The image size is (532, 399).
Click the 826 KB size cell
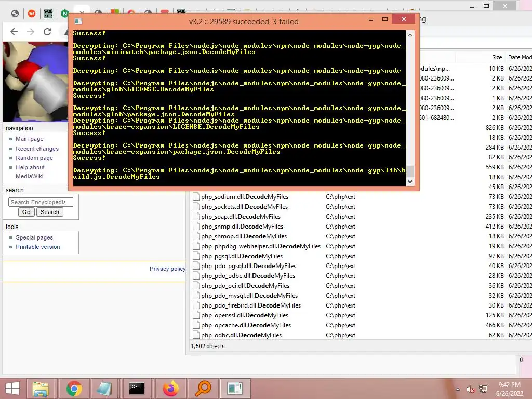[495, 128]
